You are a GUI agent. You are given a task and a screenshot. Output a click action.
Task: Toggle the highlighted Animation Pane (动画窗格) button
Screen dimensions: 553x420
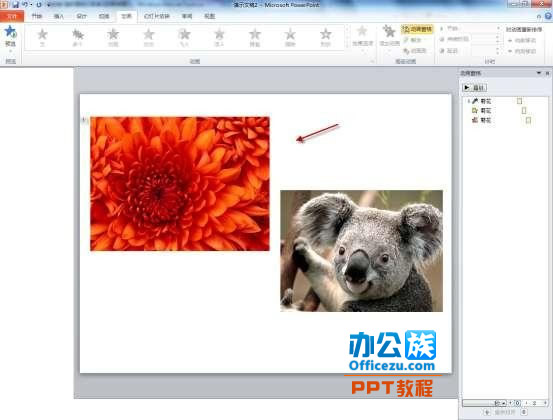417,29
